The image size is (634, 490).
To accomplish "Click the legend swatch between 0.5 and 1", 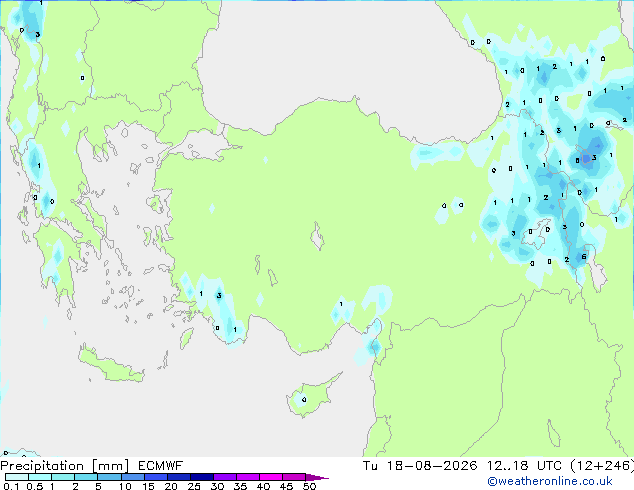I will (x=40, y=477).
